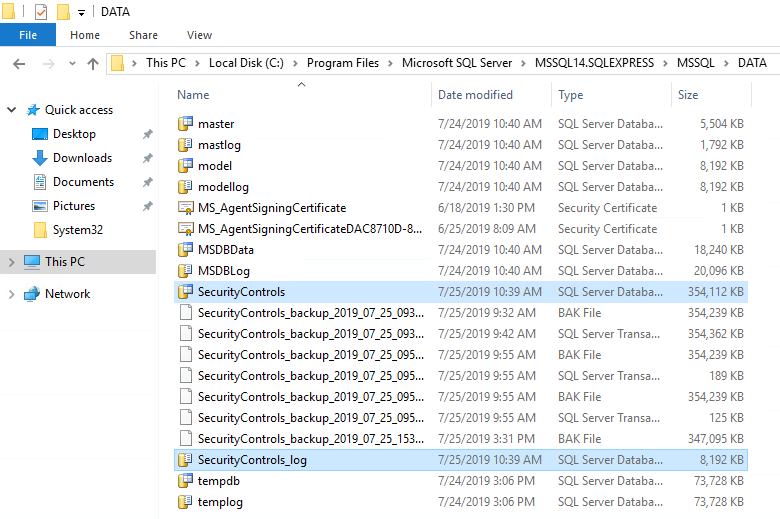This screenshot has height=519, width=780.
Task: Sort files by Size column header
Action: (x=688, y=95)
